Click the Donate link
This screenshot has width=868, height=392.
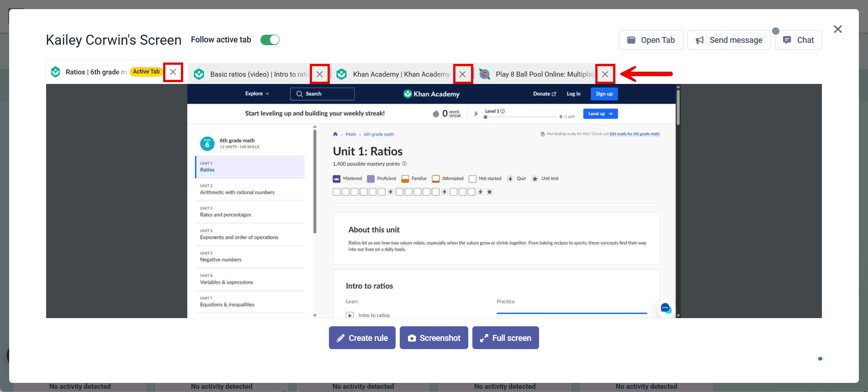click(x=545, y=94)
